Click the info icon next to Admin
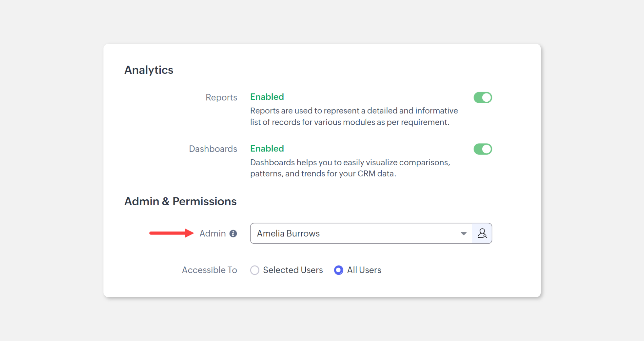The image size is (644, 341). point(233,234)
